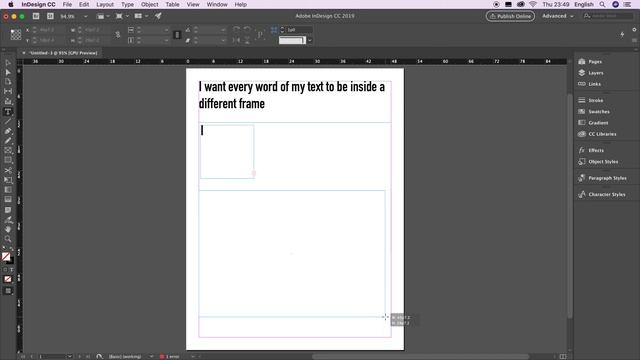Open the CC Libraries panel
Image resolution: width=640 pixels, height=360 pixels.
coord(597,134)
